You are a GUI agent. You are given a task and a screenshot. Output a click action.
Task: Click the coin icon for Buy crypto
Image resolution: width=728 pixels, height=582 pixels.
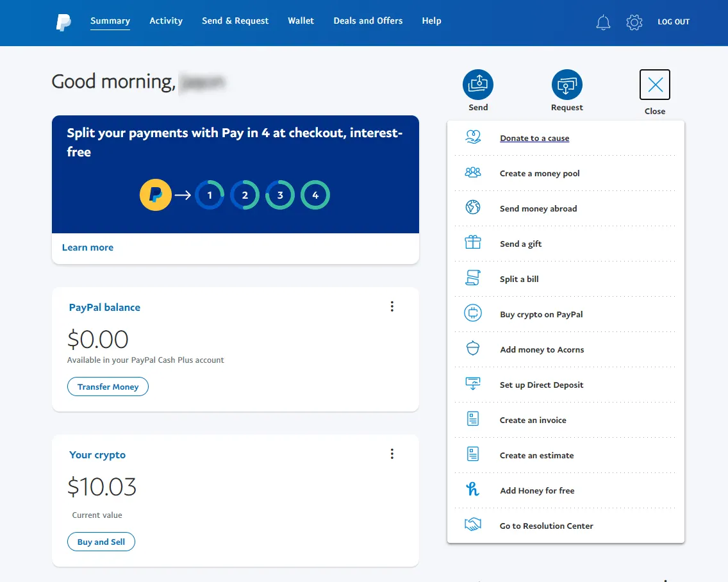point(472,313)
